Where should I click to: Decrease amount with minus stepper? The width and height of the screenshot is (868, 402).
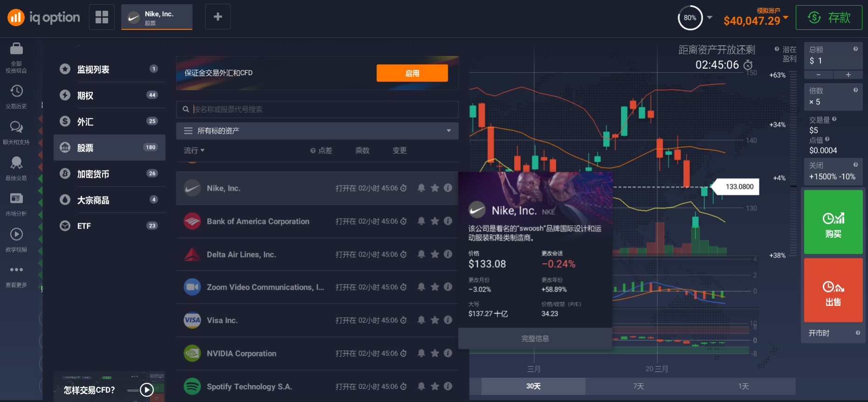click(819, 75)
